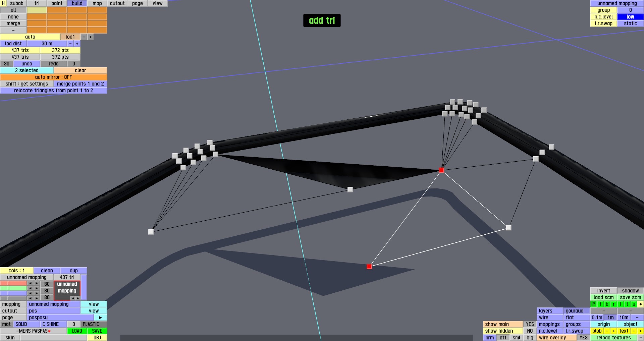Toggle show main YES value
This screenshot has width=644, height=341.
pos(530,324)
